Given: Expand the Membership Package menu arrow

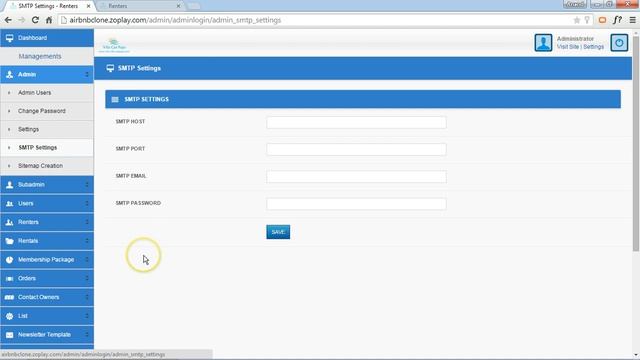Looking at the screenshot, I should click(x=87, y=260).
